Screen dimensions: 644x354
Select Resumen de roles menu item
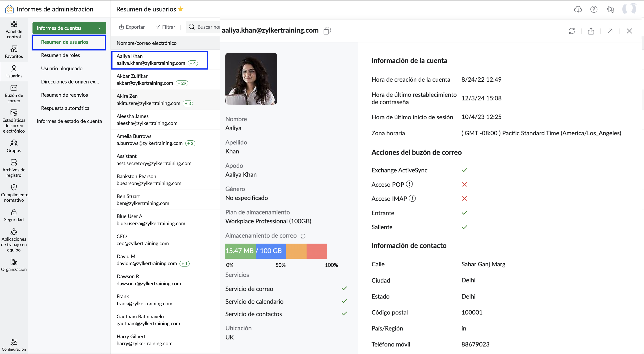[x=61, y=55]
